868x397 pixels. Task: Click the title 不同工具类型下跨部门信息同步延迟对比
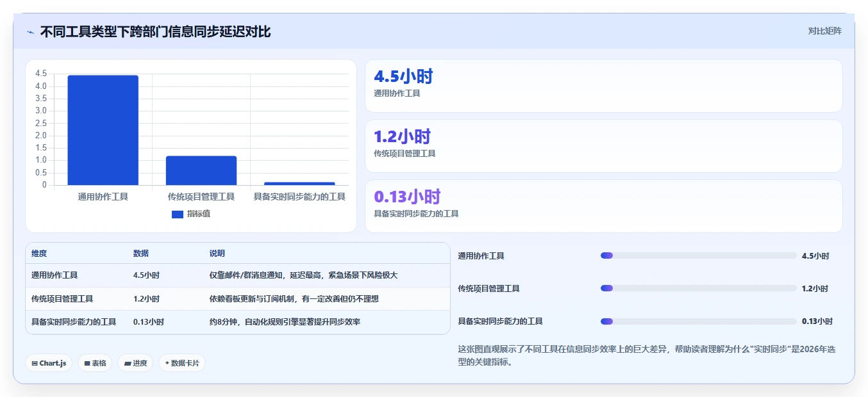[155, 31]
